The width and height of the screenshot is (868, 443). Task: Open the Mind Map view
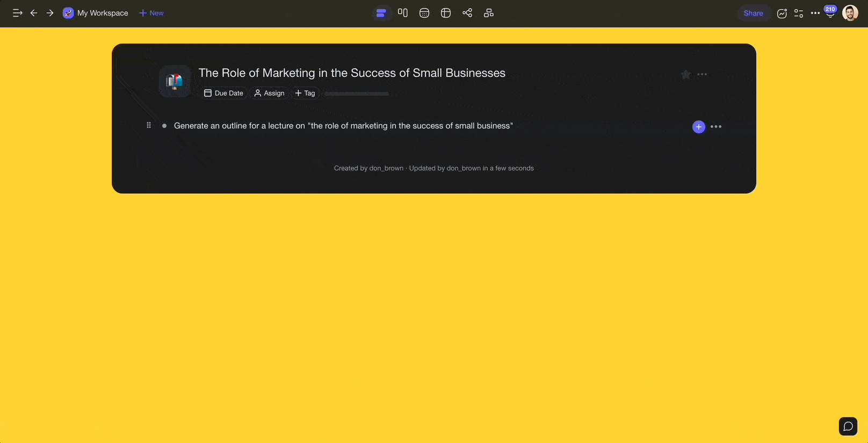(x=467, y=13)
